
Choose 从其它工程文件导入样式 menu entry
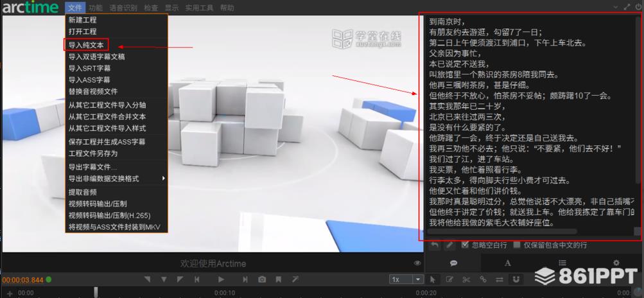click(x=116, y=128)
